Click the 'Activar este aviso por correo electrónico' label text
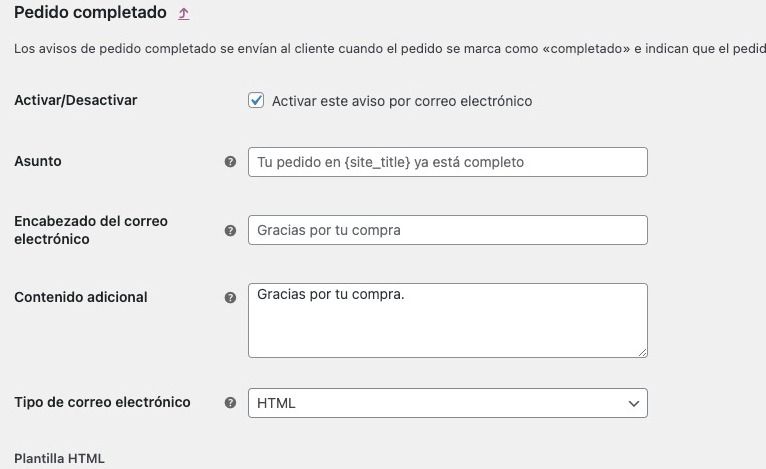 pyautogui.click(x=402, y=101)
